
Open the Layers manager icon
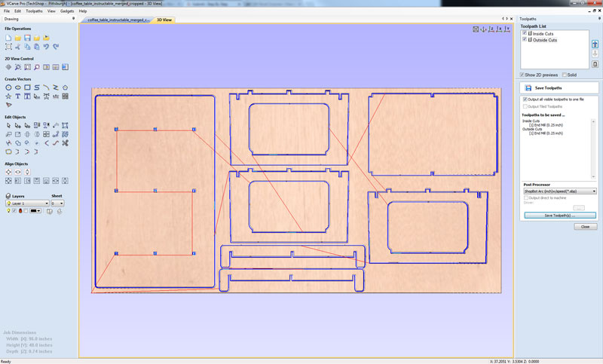coord(8,196)
